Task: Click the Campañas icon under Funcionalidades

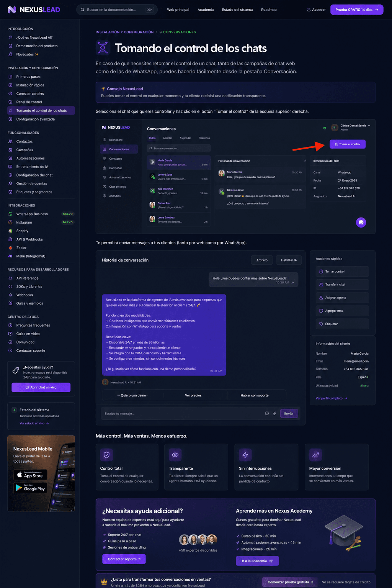Action: click(x=10, y=150)
